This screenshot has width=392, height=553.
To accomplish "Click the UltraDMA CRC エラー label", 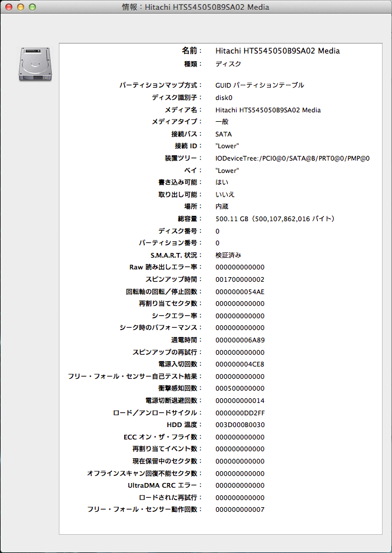I will click(x=165, y=485).
